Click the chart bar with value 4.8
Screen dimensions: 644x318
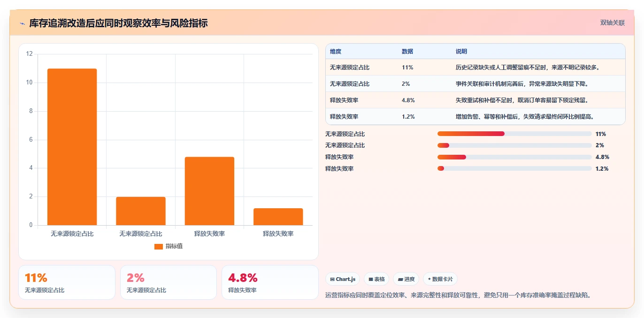tap(209, 191)
